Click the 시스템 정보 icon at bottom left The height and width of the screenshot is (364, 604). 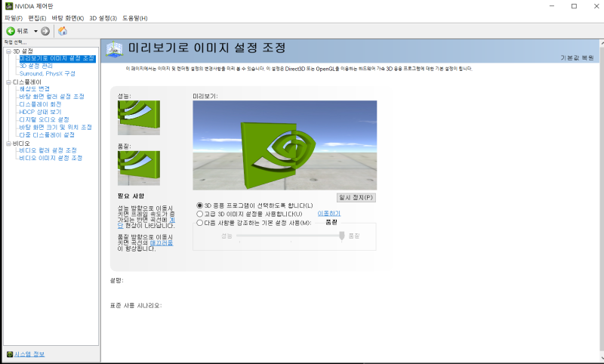coord(10,354)
